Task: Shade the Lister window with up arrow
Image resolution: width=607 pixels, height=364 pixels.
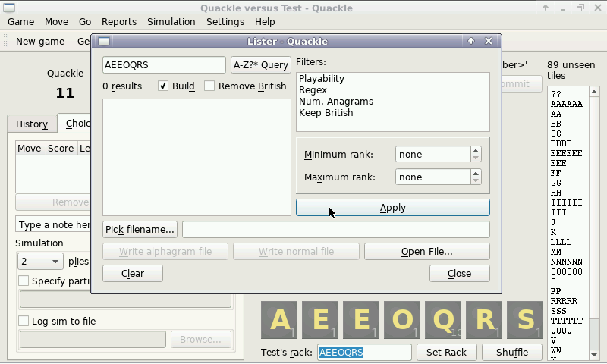Action: (470, 41)
